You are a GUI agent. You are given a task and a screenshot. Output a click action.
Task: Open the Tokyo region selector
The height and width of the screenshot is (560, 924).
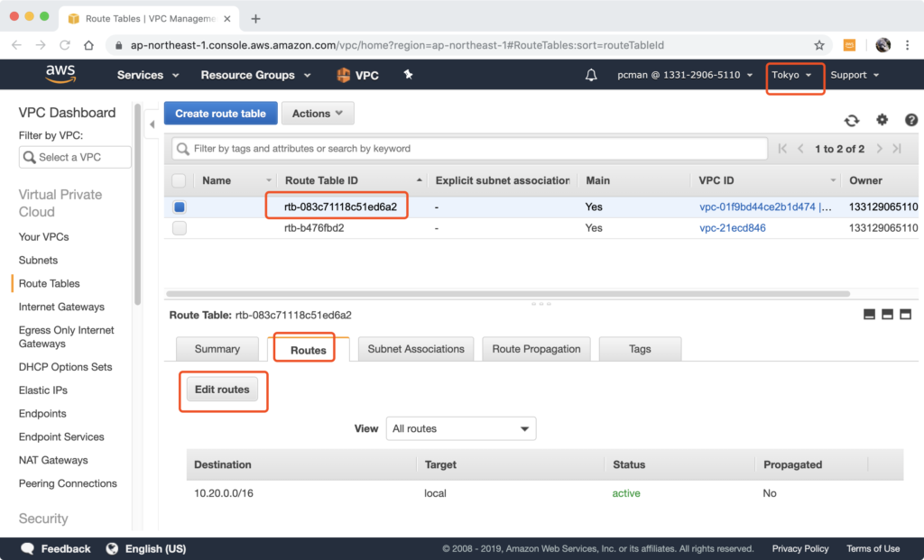click(x=792, y=75)
